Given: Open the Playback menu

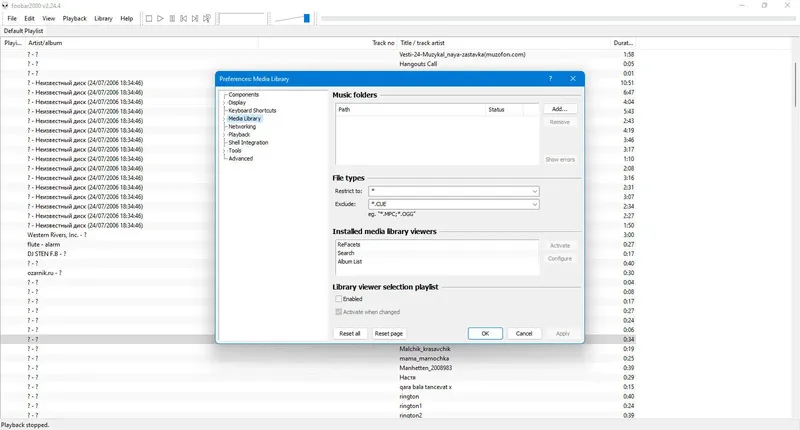Looking at the screenshot, I should [x=74, y=18].
